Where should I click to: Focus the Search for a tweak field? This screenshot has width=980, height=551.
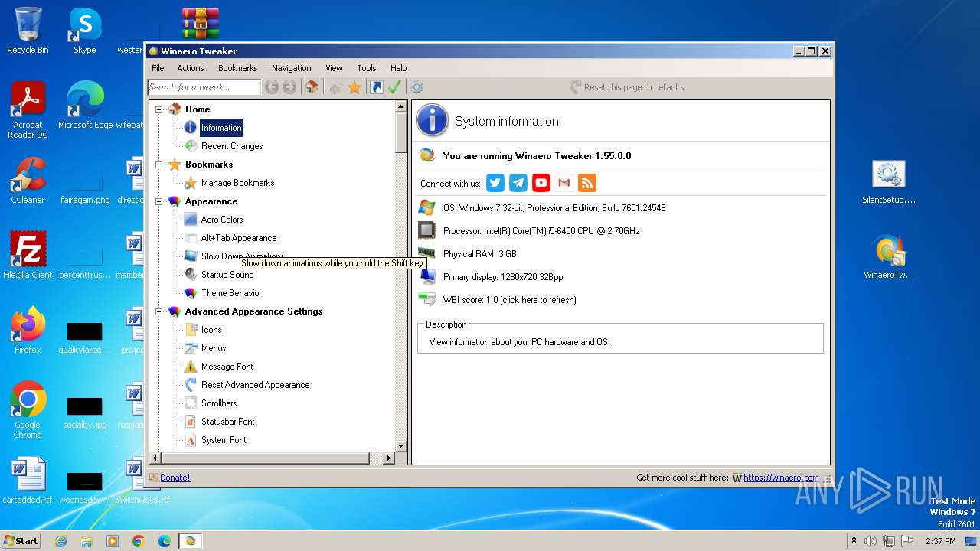tap(204, 87)
